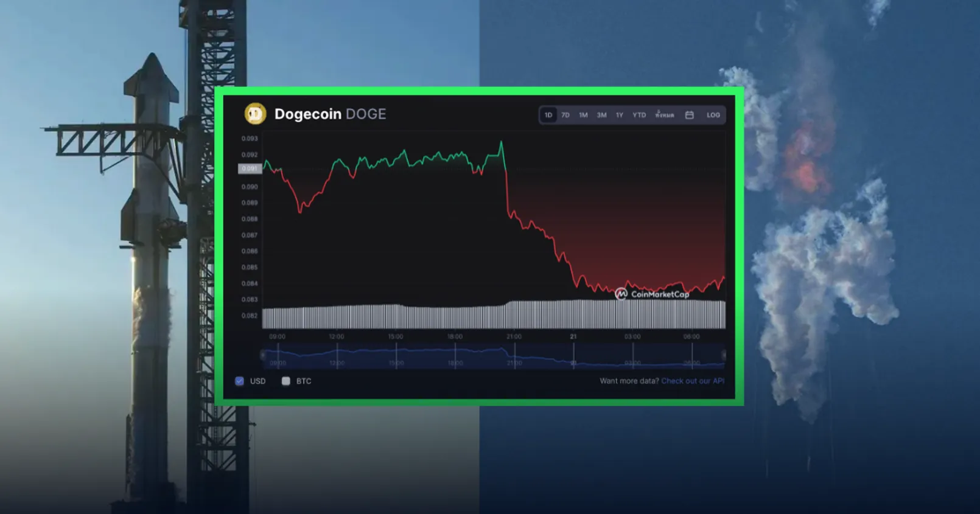
Task: Click the 21 date axis label
Action: tap(573, 336)
